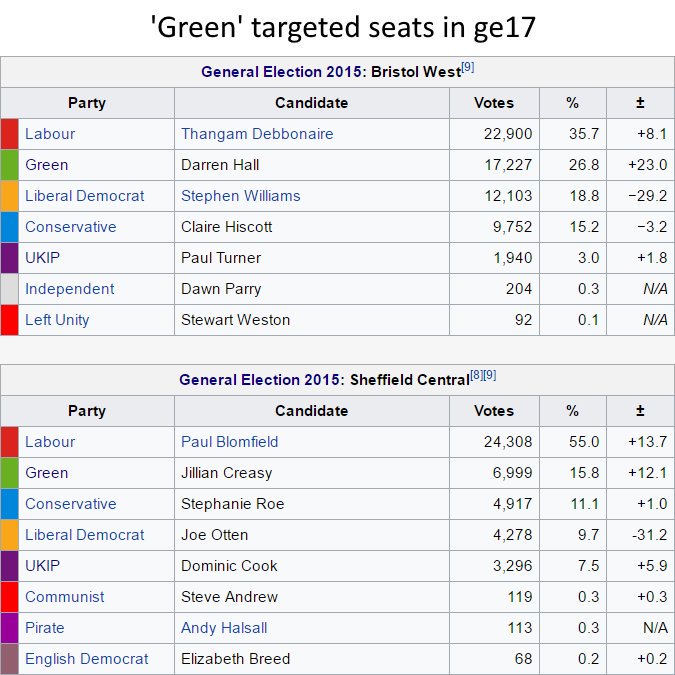
Task: Click the '22,900' votes cell
Action: coord(494,134)
